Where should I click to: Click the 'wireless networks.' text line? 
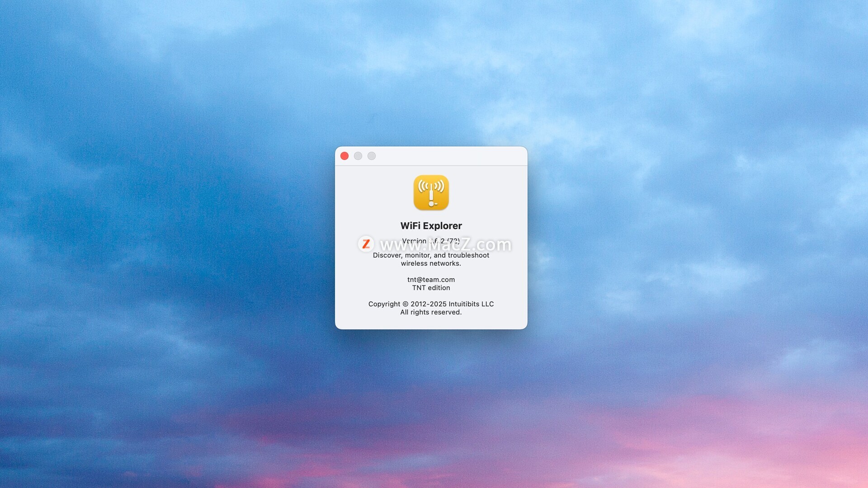pos(431,263)
